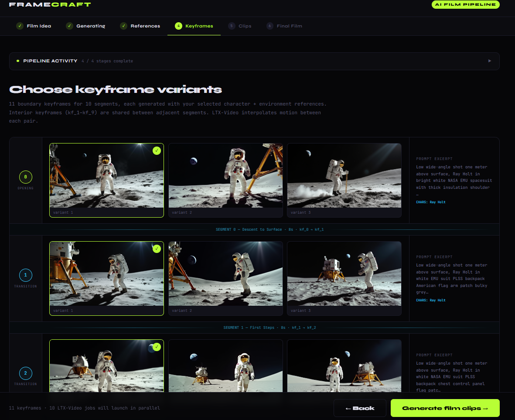Viewport: 515px width, 420px height.
Task: Open the Final Film step tab
Action: (x=284, y=26)
